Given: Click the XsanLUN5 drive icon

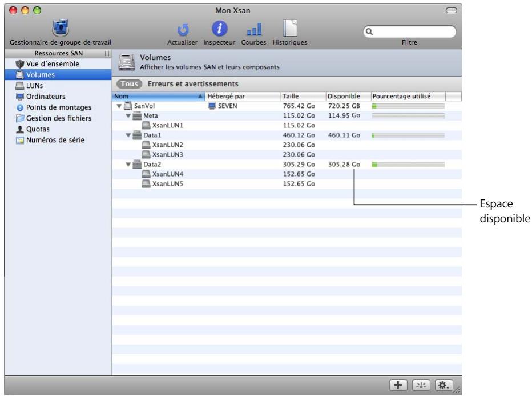Looking at the screenshot, I should [146, 184].
